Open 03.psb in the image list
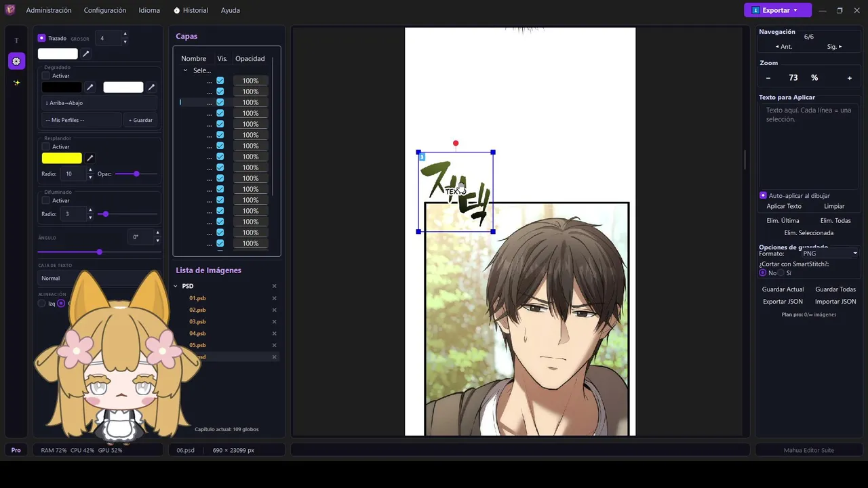The width and height of the screenshot is (868, 488). pyautogui.click(x=197, y=321)
